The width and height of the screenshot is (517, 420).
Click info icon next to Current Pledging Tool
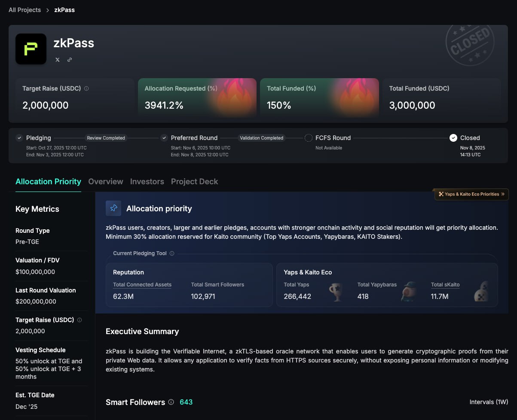point(172,253)
